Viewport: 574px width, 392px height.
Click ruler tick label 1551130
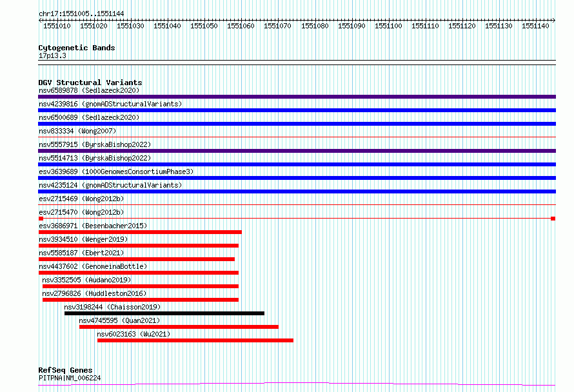499,26
